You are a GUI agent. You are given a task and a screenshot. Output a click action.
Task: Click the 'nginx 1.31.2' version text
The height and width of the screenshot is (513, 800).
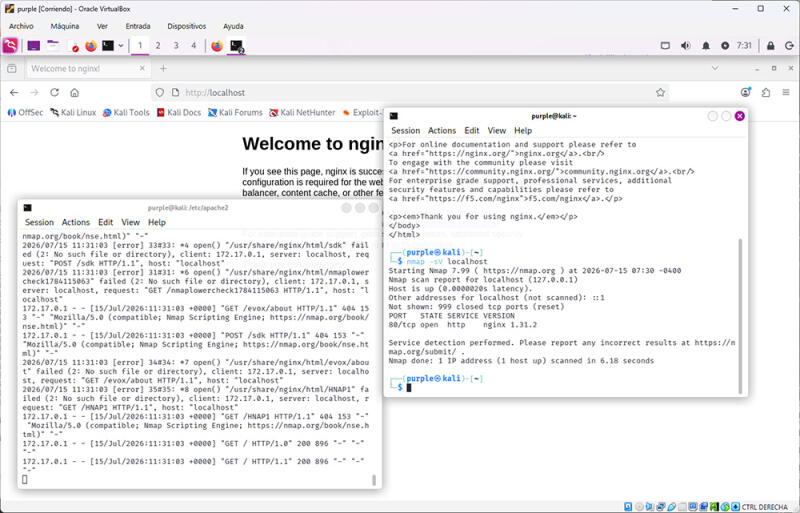(510, 325)
